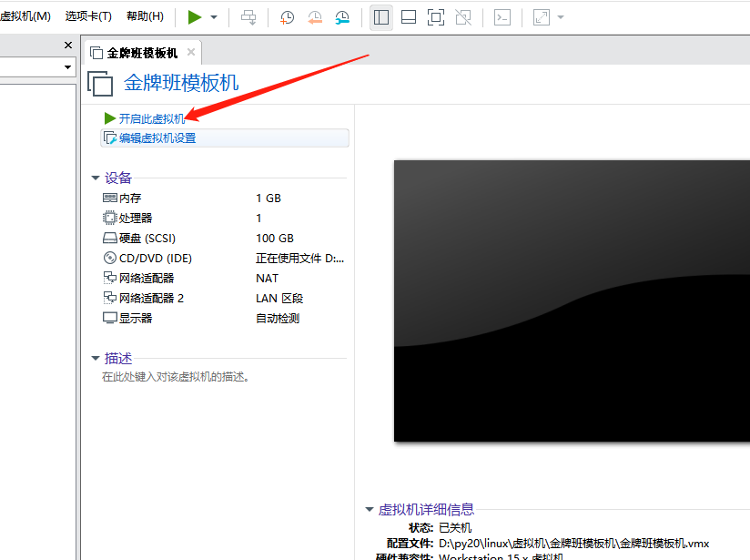Select the 显示器 device row
The height and width of the screenshot is (560, 750).
pyautogui.click(x=223, y=319)
